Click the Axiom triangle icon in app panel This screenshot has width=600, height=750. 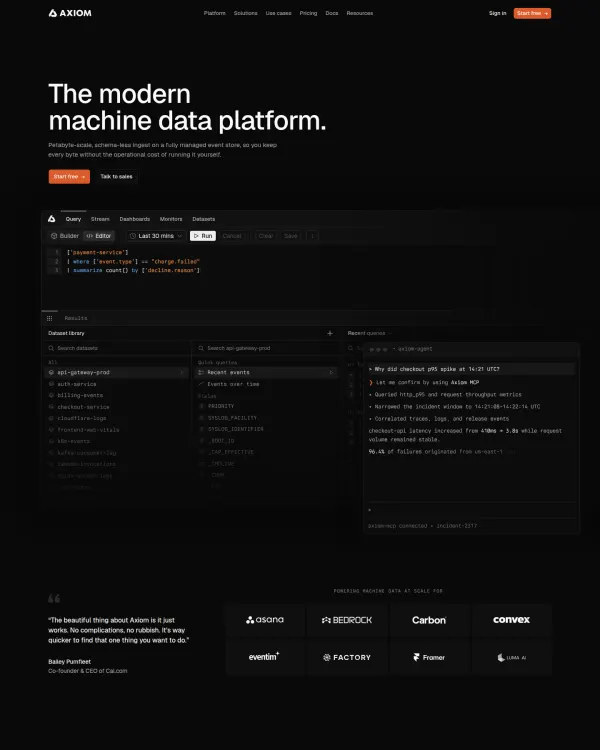(x=52, y=219)
